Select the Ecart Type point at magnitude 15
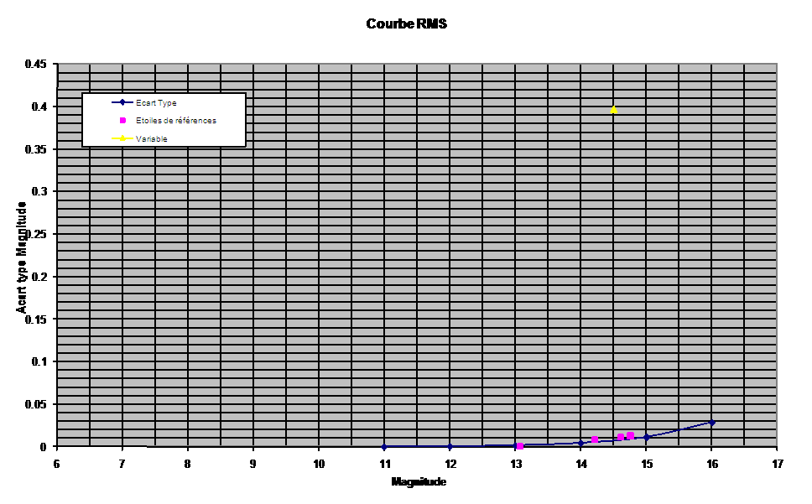 [646, 437]
